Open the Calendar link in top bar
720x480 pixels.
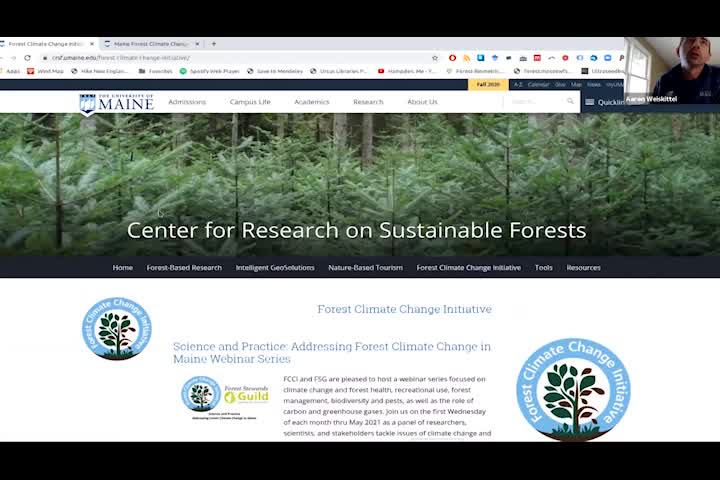(538, 85)
